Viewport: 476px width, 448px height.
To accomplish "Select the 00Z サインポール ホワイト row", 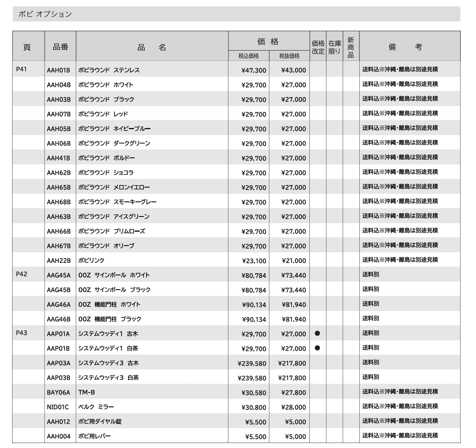I will click(x=115, y=275).
